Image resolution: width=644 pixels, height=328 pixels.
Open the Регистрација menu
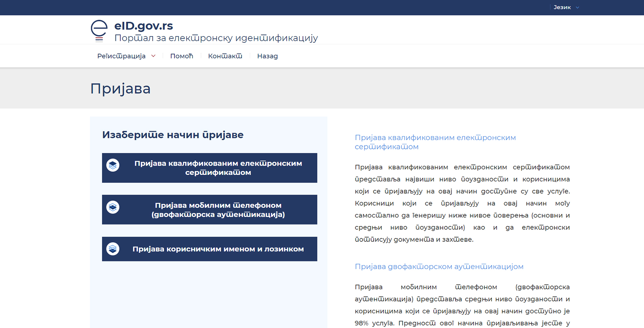click(x=121, y=56)
